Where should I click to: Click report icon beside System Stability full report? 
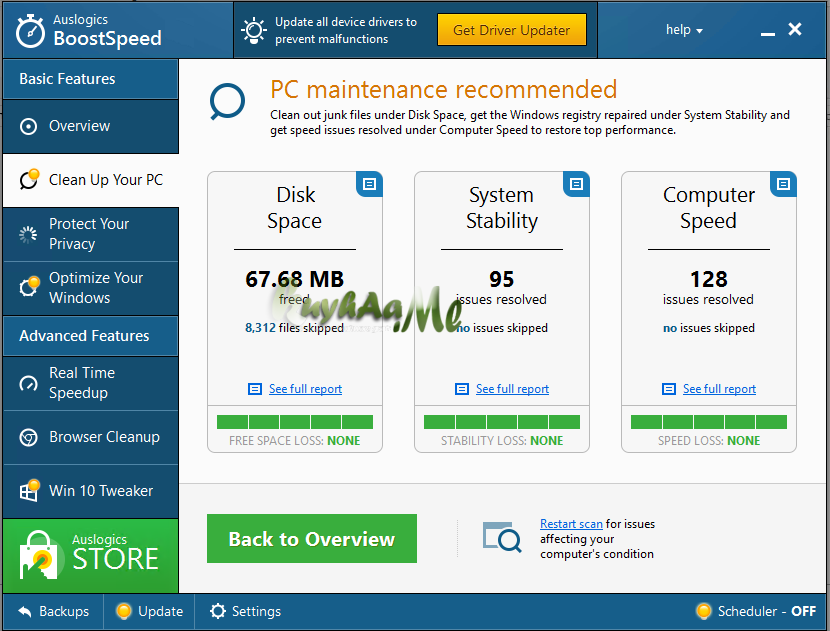tap(462, 389)
